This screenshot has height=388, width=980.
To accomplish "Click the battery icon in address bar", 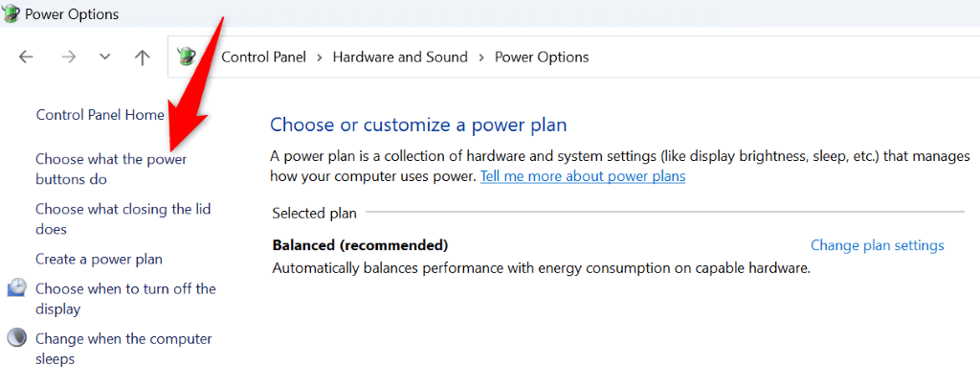I will click(x=188, y=57).
